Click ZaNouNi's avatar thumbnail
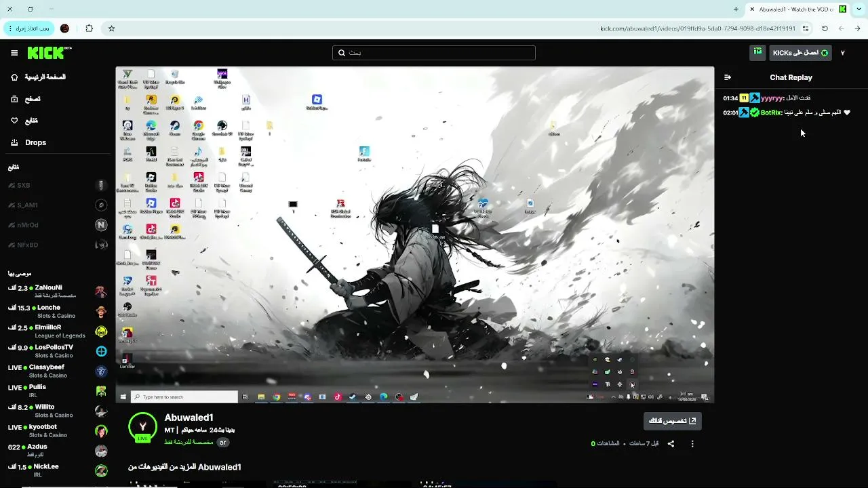This screenshot has width=868, height=488. coord(101,292)
